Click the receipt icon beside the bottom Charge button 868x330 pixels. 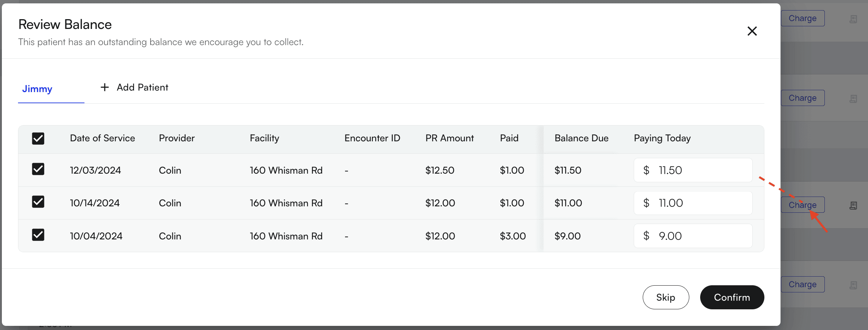coord(853,285)
